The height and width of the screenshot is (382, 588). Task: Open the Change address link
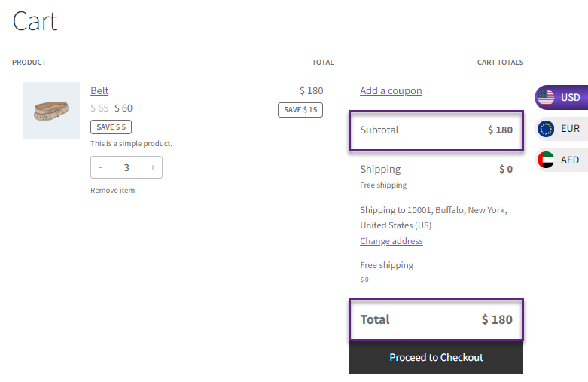(391, 241)
